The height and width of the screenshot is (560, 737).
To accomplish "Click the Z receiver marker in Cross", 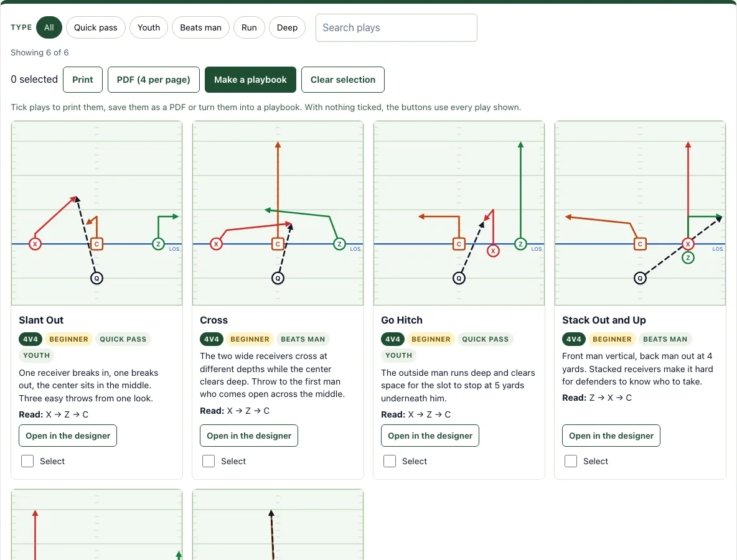I will (x=339, y=244).
